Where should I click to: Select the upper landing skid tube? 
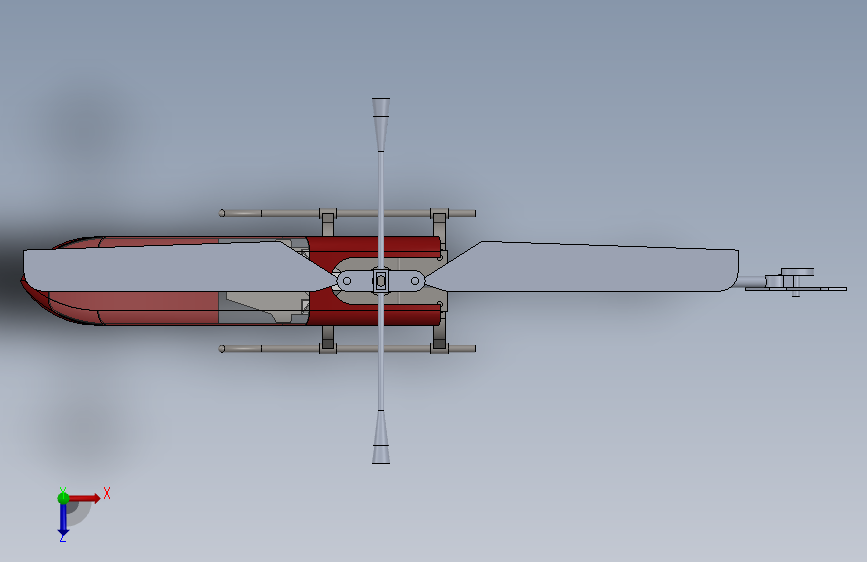347,213
